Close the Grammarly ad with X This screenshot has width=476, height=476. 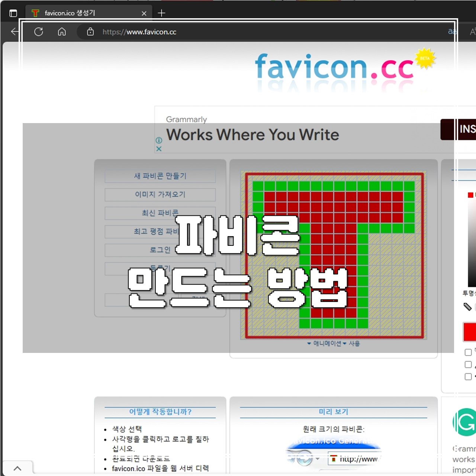click(159, 149)
